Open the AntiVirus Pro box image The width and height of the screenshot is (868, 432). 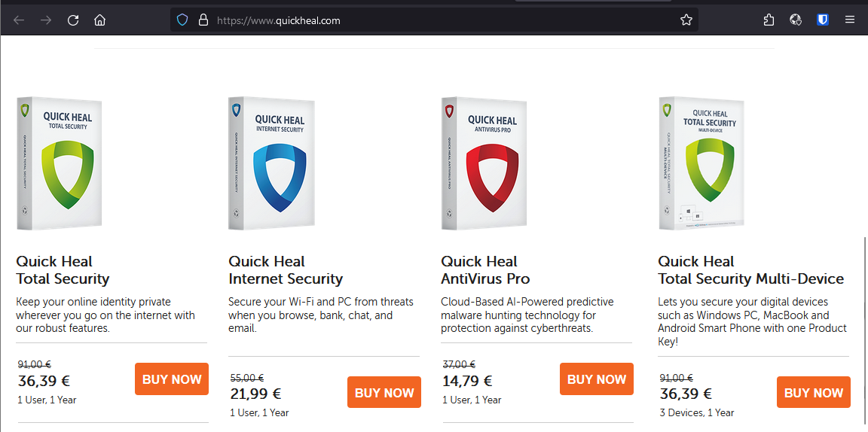(484, 163)
